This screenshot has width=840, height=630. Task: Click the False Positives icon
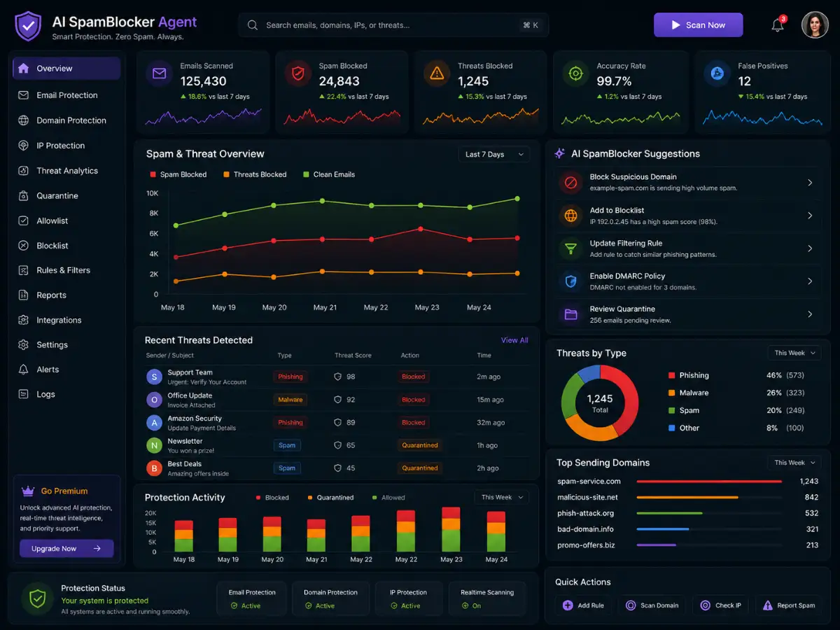click(717, 73)
